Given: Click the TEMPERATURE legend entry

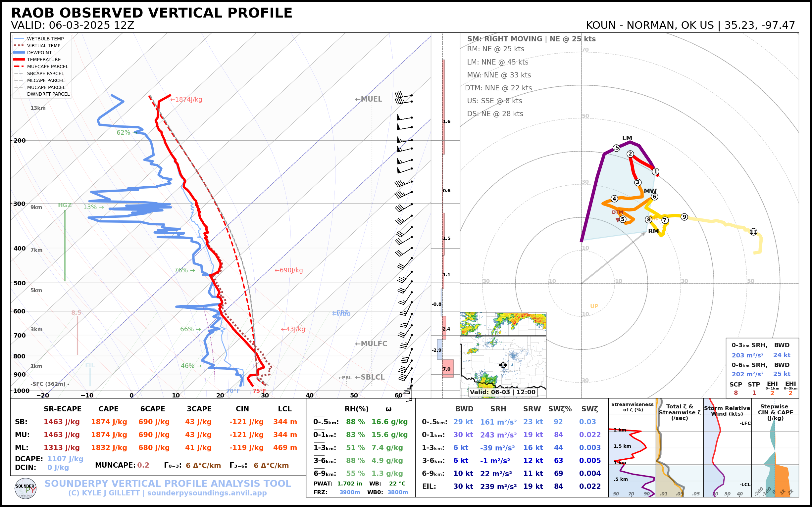Looking at the screenshot, I should click(x=44, y=60).
